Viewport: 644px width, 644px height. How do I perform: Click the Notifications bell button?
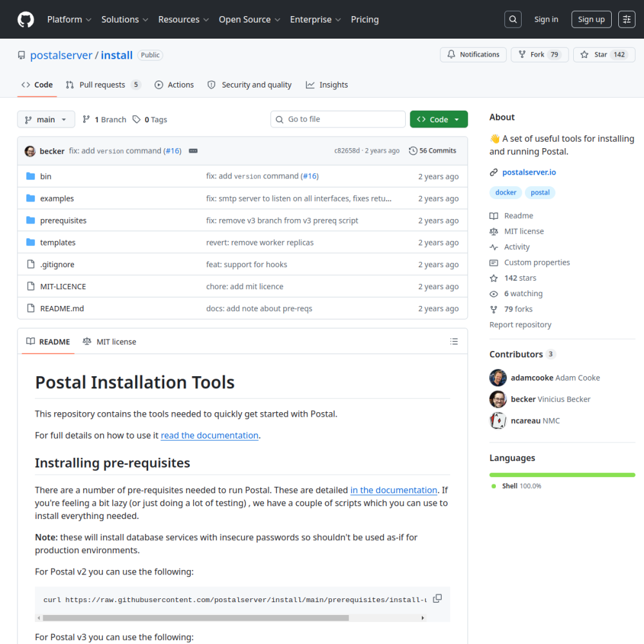[x=473, y=54]
